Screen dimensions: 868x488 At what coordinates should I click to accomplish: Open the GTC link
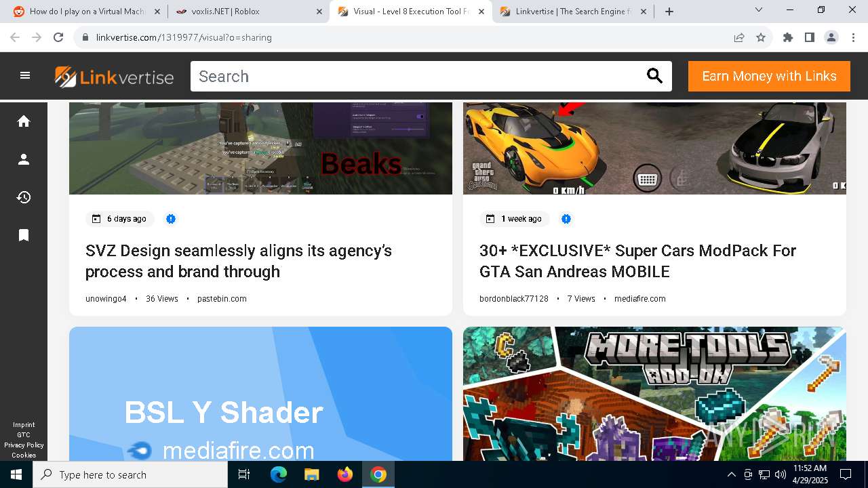pyautogui.click(x=24, y=435)
